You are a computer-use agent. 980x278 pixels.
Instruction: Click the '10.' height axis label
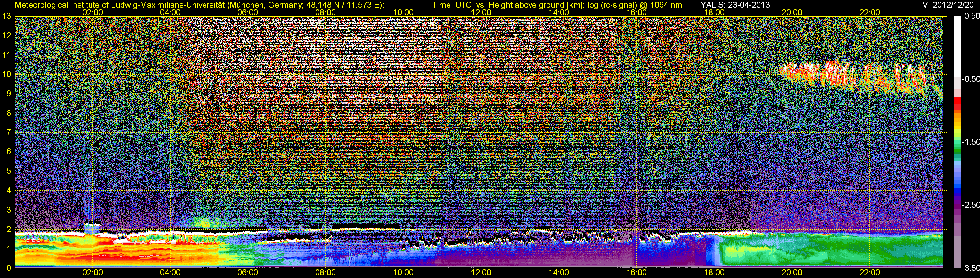pyautogui.click(x=7, y=74)
